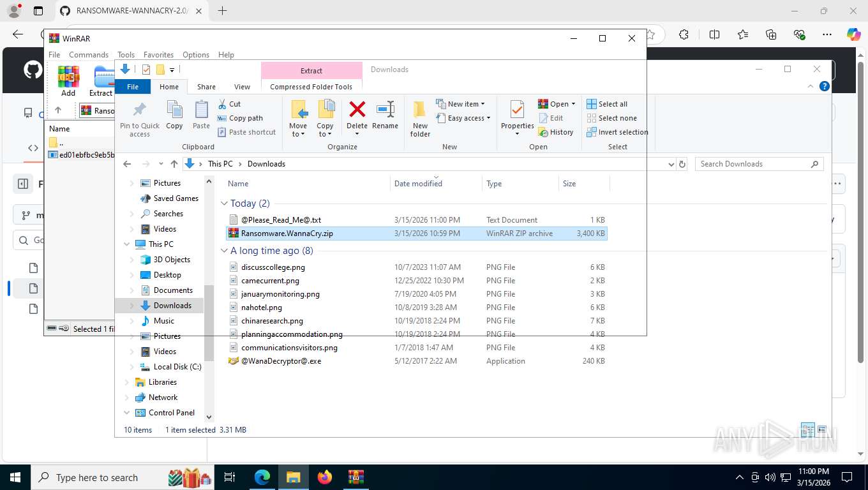Click the Cut scissors command

229,104
